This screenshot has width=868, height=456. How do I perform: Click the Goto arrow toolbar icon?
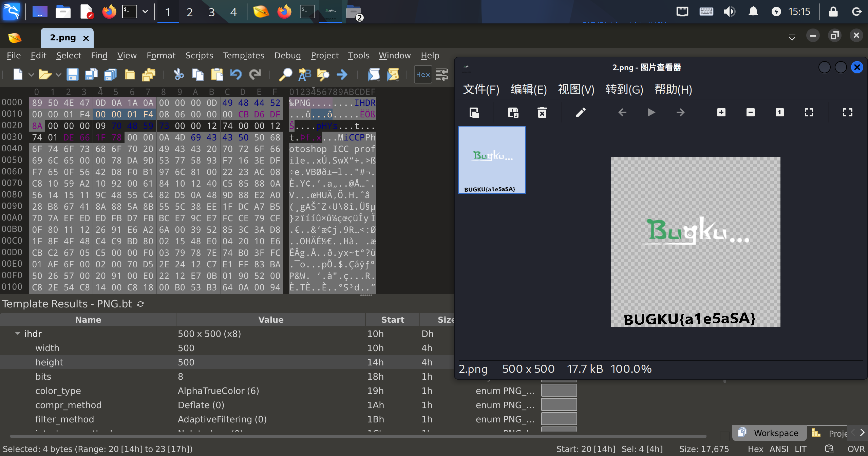[342, 74]
